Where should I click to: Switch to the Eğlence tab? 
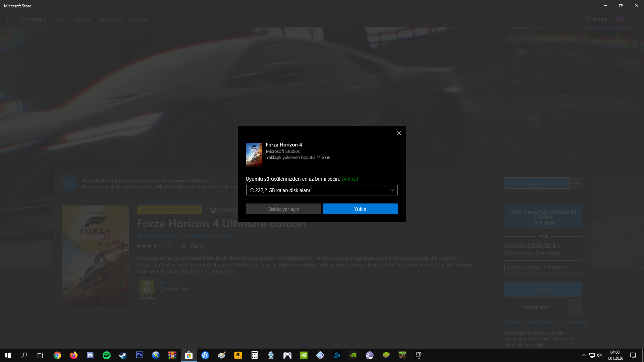pyautogui.click(x=83, y=19)
